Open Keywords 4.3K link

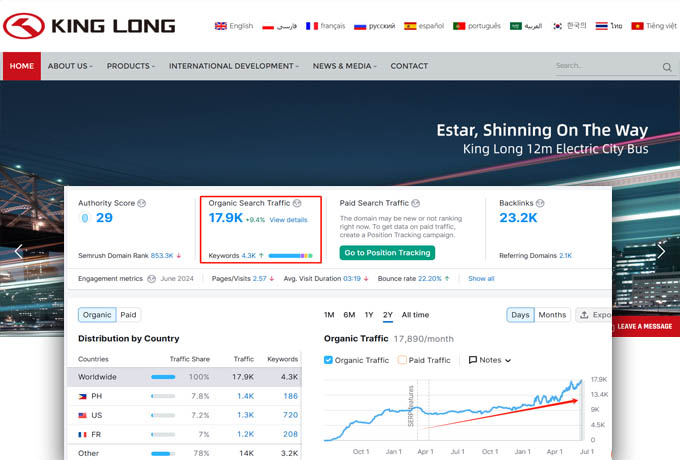pos(248,256)
